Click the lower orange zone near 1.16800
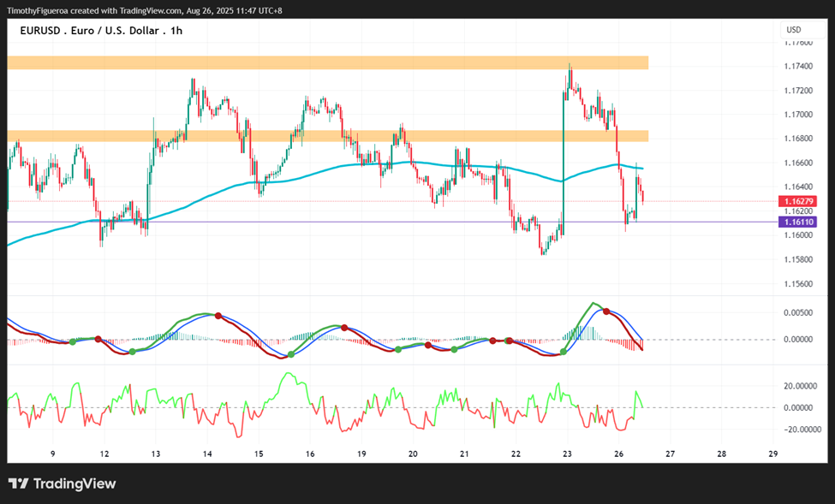This screenshot has height=504, width=835. [x=327, y=136]
